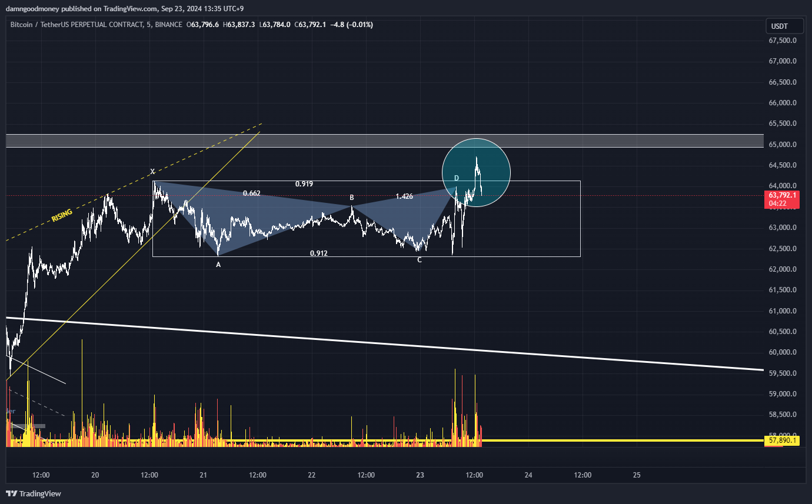The height and width of the screenshot is (504, 812).
Task: Click the date 25 on the time axis
Action: point(637,475)
